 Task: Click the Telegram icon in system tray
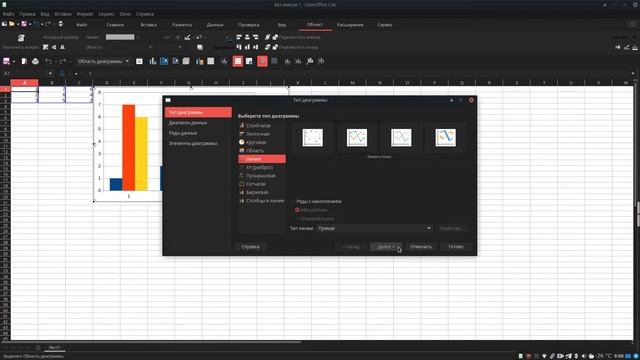click(569, 356)
